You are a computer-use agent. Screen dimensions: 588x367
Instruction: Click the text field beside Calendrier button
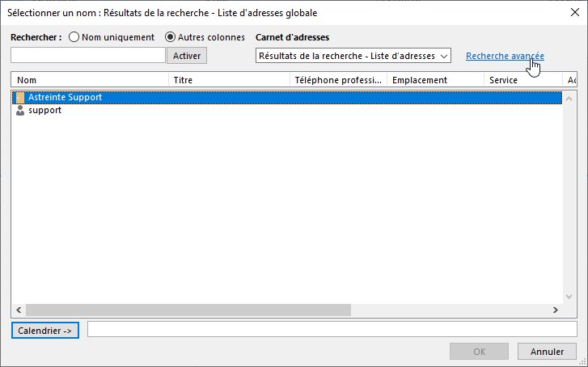point(330,330)
